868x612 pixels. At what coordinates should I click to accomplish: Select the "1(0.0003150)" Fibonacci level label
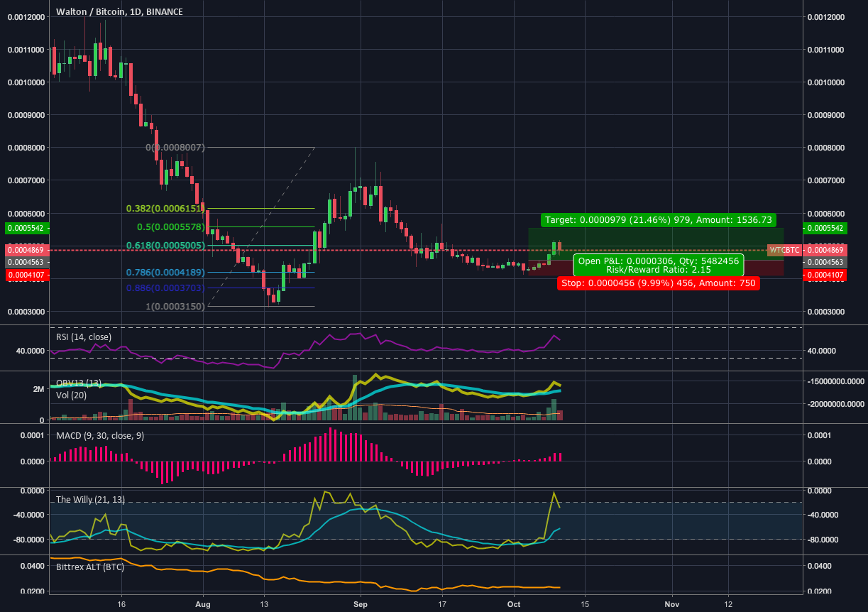coord(175,306)
